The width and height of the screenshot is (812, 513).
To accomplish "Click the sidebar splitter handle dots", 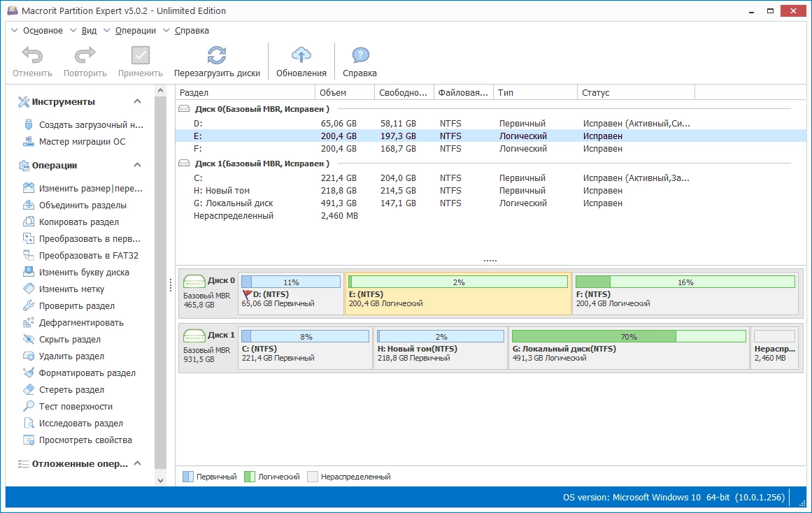I will coord(171,285).
